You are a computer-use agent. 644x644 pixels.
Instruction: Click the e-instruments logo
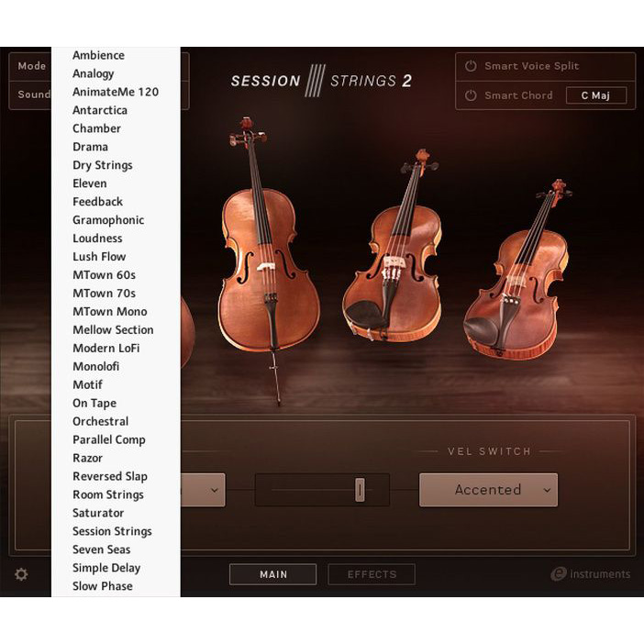click(590, 573)
